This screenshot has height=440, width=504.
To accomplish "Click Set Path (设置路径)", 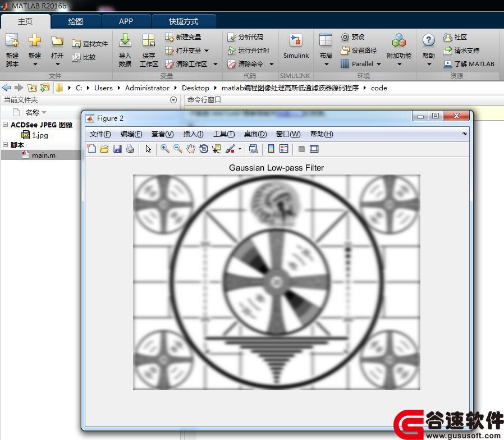I will pyautogui.click(x=359, y=51).
